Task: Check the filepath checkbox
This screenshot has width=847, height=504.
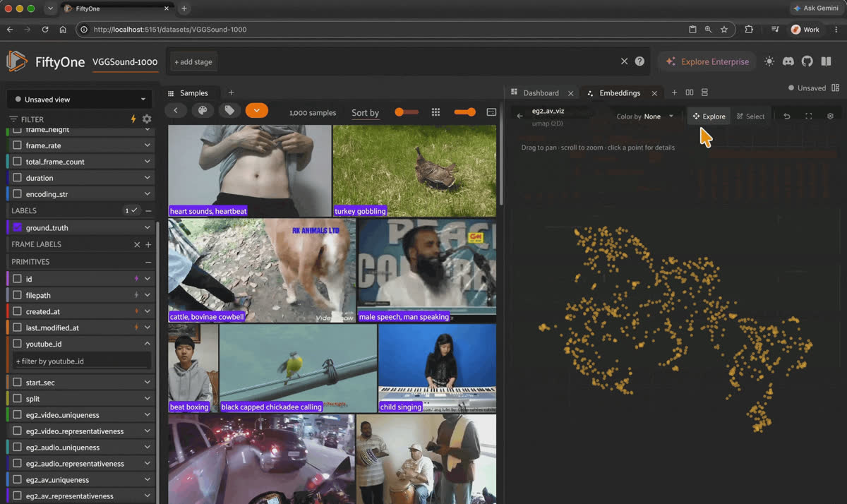Action: (18, 295)
